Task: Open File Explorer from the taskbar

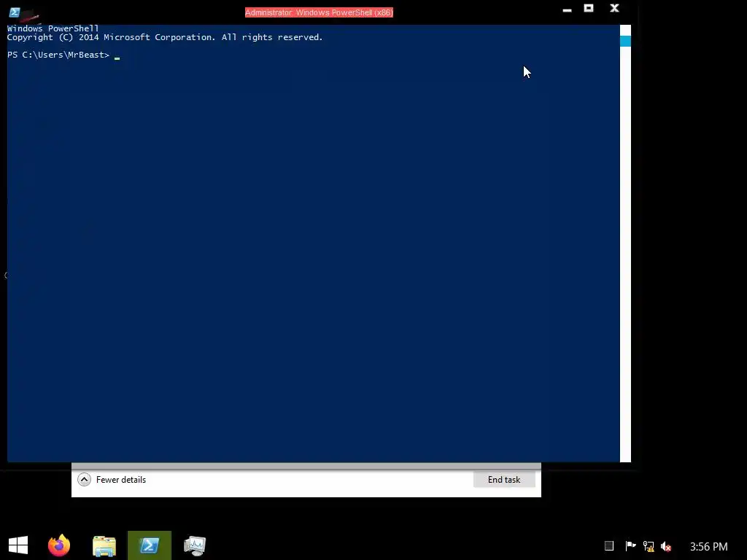Action: coord(104,545)
